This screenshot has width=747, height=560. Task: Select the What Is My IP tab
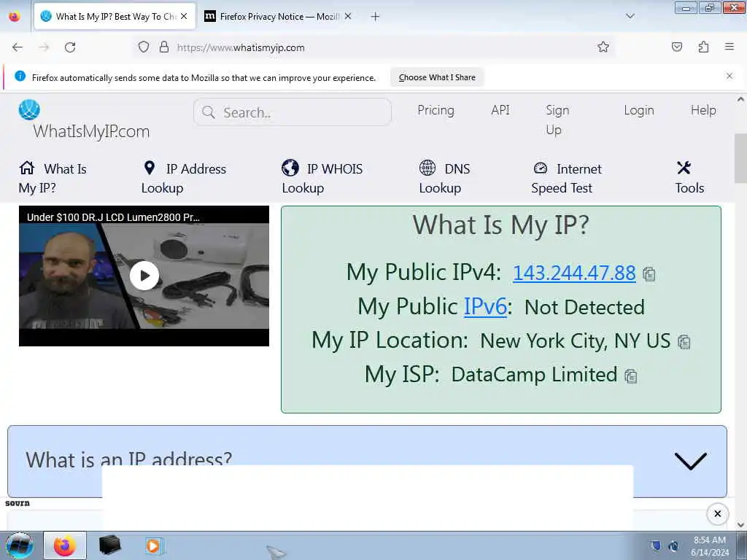[x=115, y=17]
